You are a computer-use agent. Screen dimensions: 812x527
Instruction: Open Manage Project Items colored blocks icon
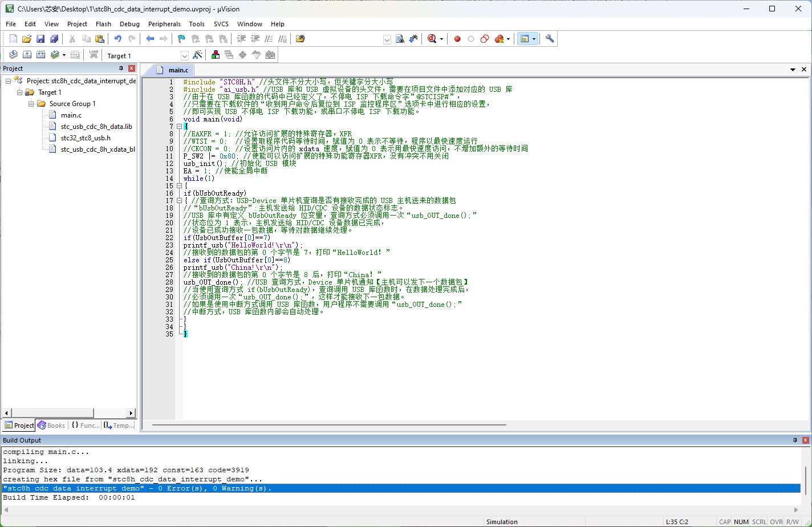[216, 55]
